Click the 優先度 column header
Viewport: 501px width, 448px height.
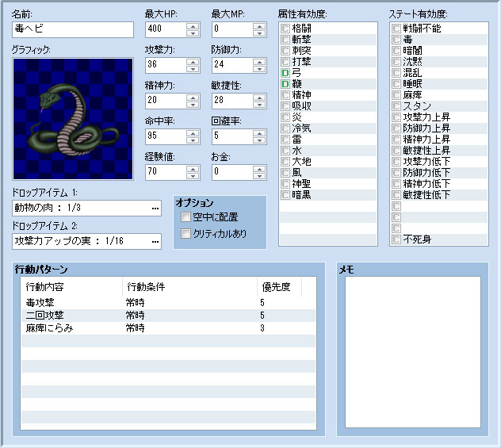[279, 286]
